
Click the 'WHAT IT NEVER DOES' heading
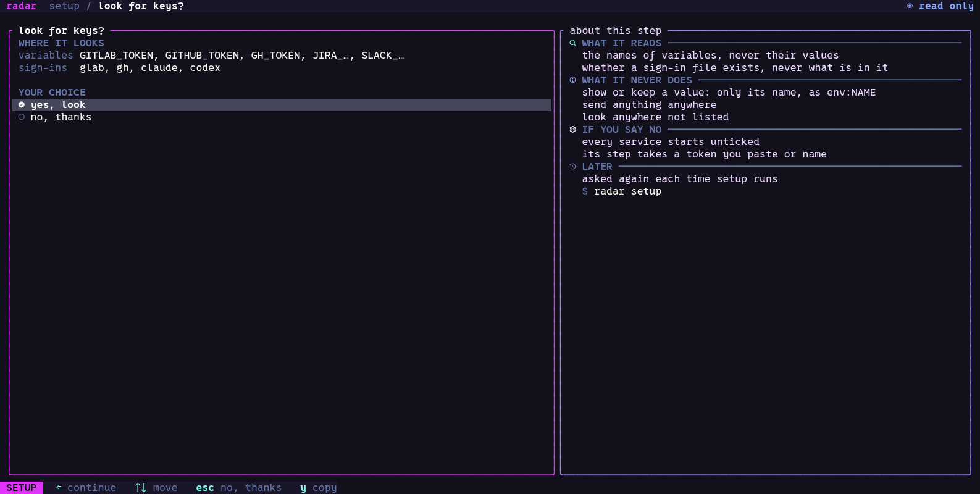pos(637,80)
